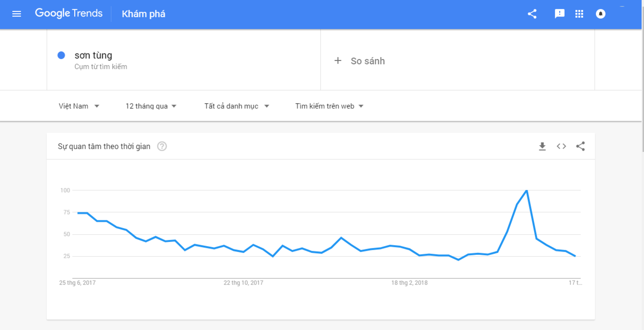The height and width of the screenshot is (330, 644).
Task: Click the blue dot next to sơn tùng
Action: click(61, 55)
